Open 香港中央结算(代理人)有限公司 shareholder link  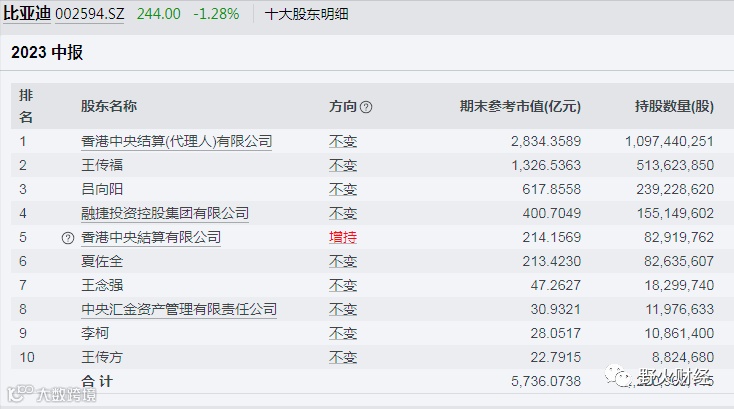pos(176,141)
